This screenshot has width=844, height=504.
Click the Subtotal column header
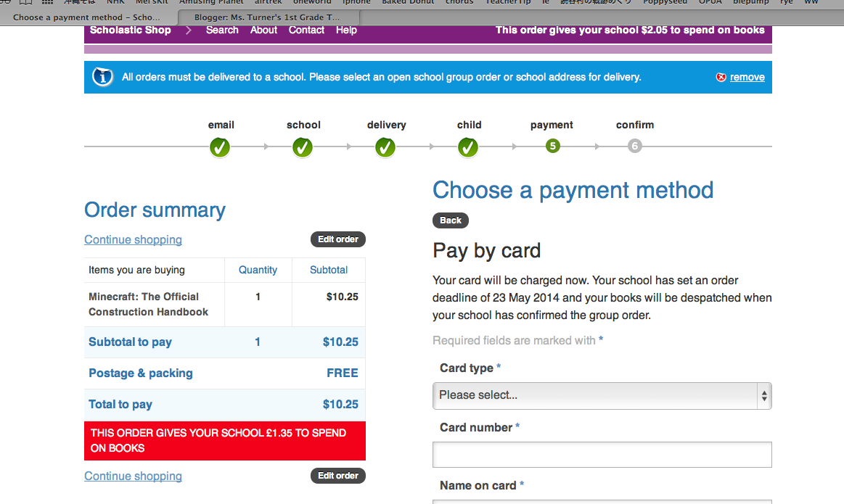coord(328,270)
